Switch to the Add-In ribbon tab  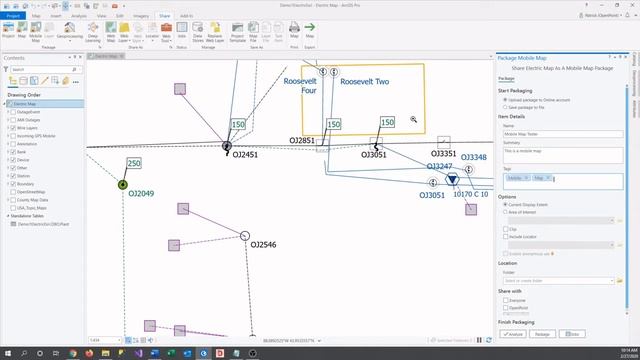[x=187, y=16]
